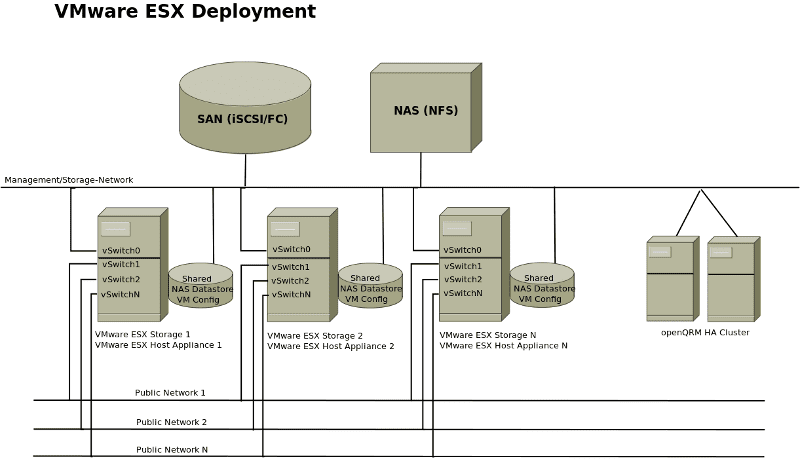
Task: Click the VMware ESX Deployment title
Action: 185,11
